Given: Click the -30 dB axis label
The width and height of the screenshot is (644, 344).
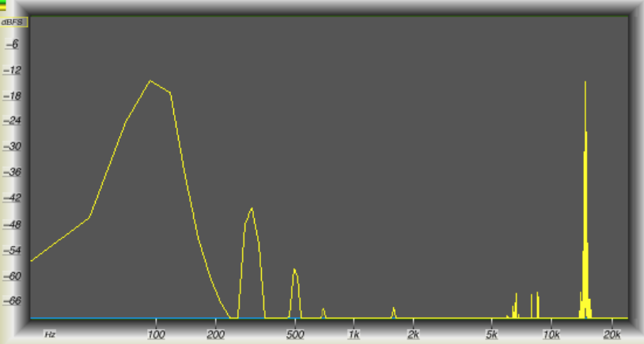Looking at the screenshot, I should pos(12,146).
